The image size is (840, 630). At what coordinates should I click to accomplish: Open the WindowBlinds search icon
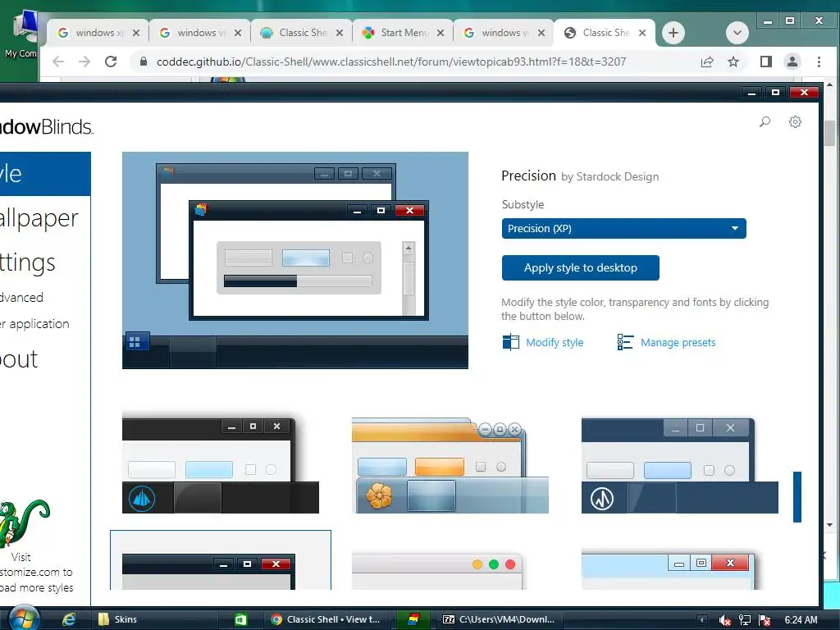point(765,121)
